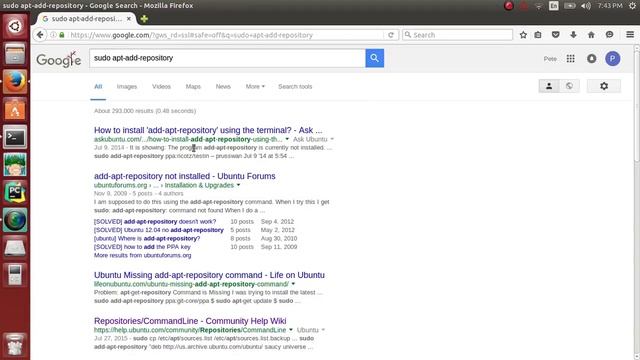Open account avatar P
The width and height of the screenshot is (640, 360).
coord(612,59)
